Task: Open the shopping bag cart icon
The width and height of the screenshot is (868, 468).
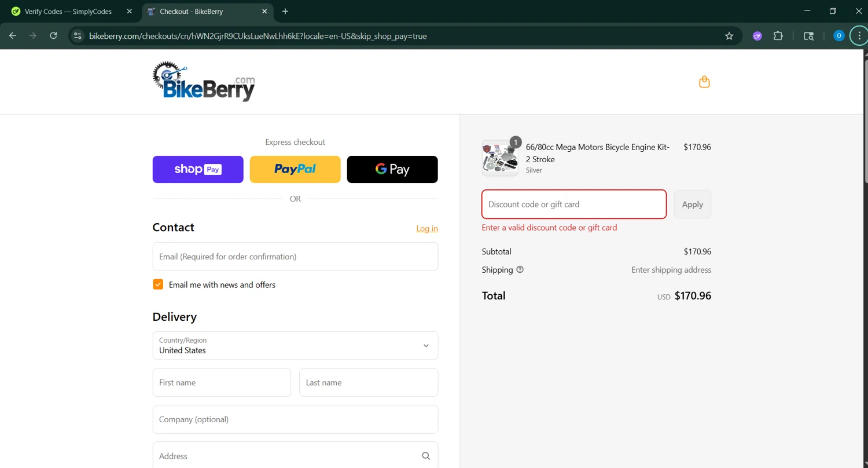Action: (x=704, y=82)
